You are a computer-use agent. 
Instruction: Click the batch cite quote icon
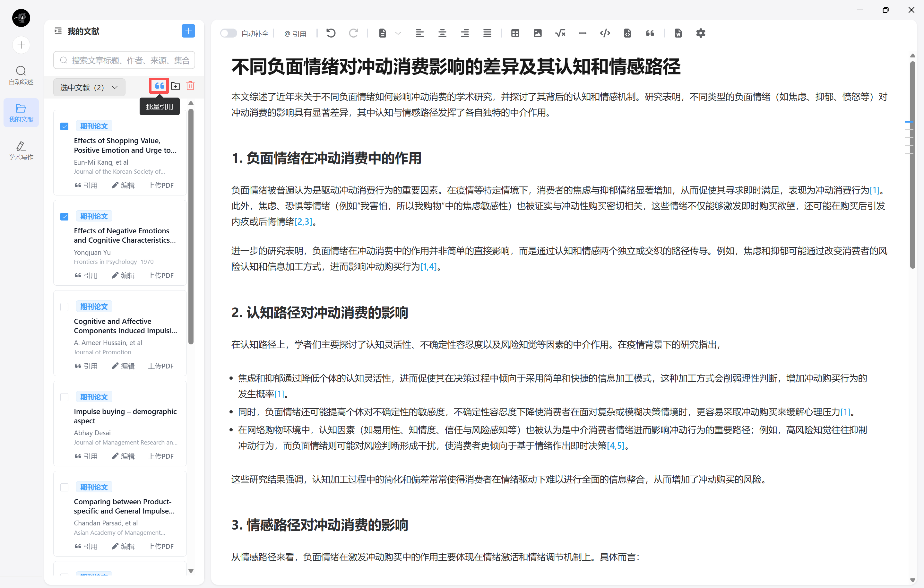(x=159, y=86)
